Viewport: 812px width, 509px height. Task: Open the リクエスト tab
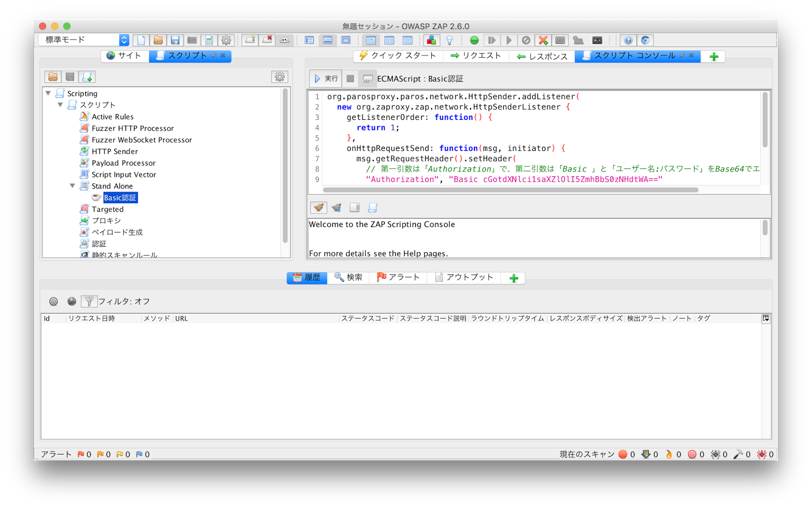pyautogui.click(x=476, y=56)
